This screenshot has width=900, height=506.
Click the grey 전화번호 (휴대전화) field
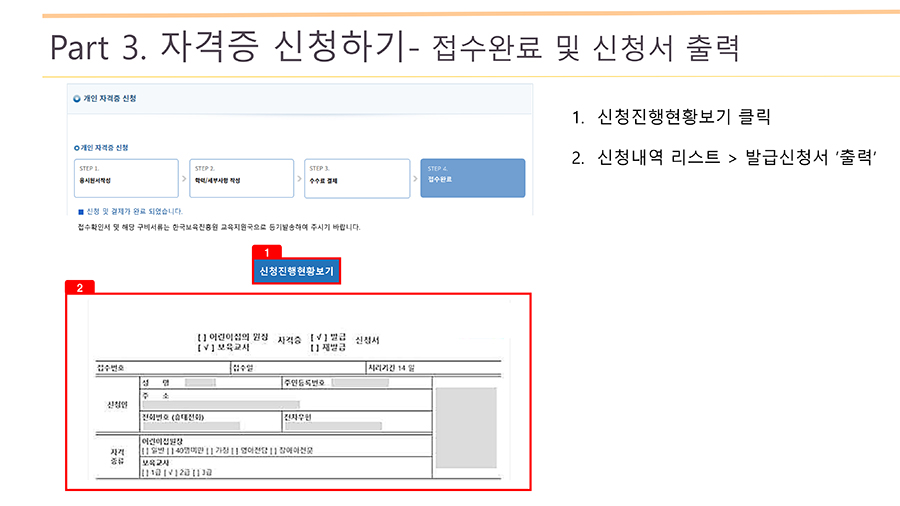click(191, 426)
